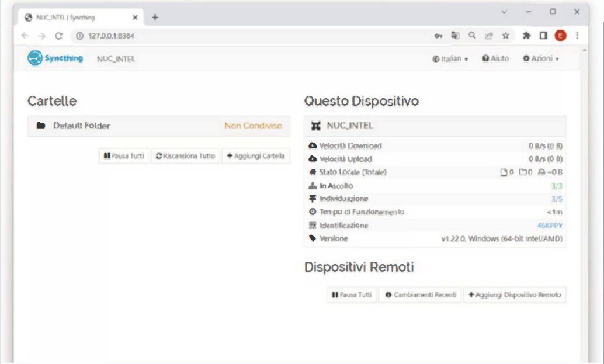This screenshot has width=604, height=364.
Task: Click the Velocità Upload cloud icon
Action: coord(313,159)
